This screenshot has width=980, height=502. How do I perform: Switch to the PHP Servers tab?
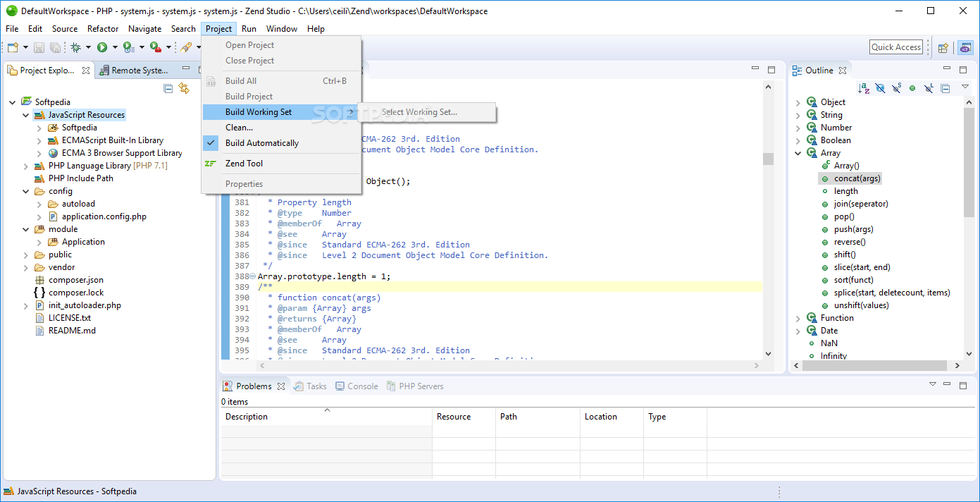coord(415,386)
